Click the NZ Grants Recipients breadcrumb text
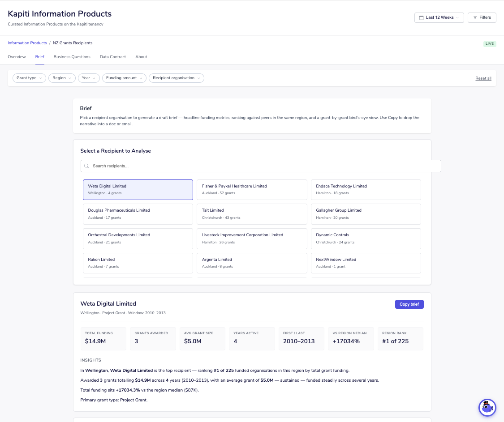This screenshot has height=422, width=504. 73,43
